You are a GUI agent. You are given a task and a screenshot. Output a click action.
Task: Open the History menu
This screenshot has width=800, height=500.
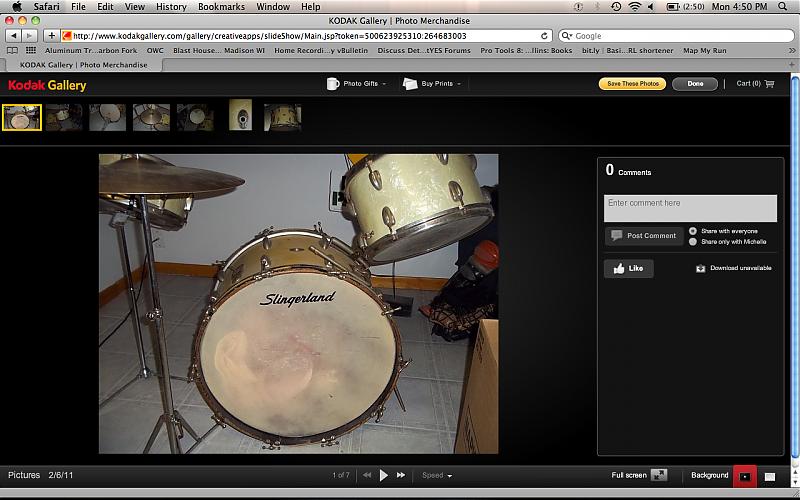171,7
